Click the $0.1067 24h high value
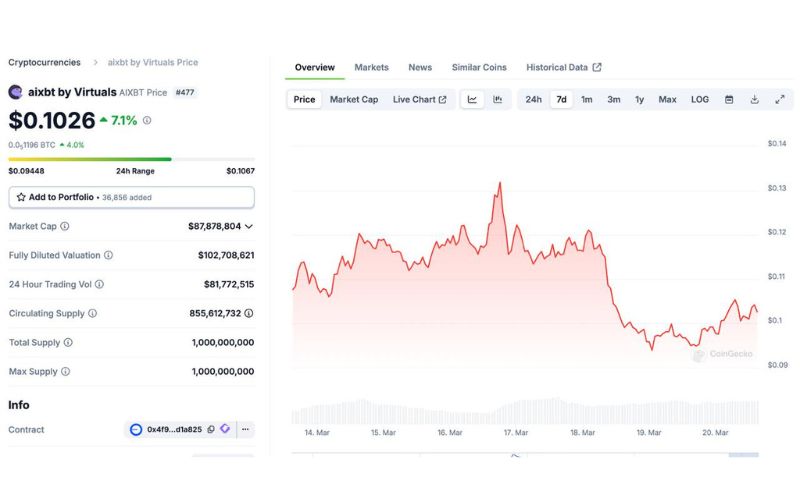The width and height of the screenshot is (800, 500). click(240, 171)
